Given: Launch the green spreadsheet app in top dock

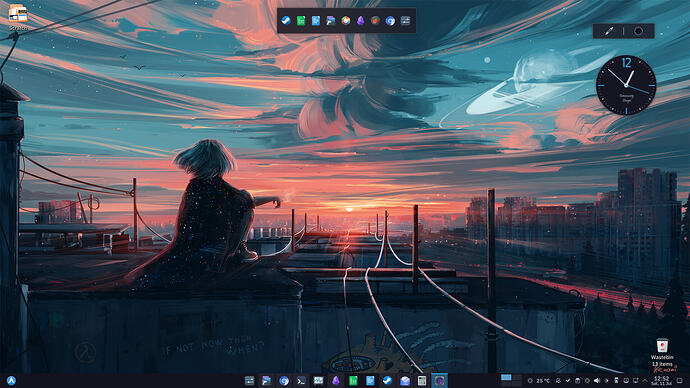Looking at the screenshot, I should [x=301, y=20].
